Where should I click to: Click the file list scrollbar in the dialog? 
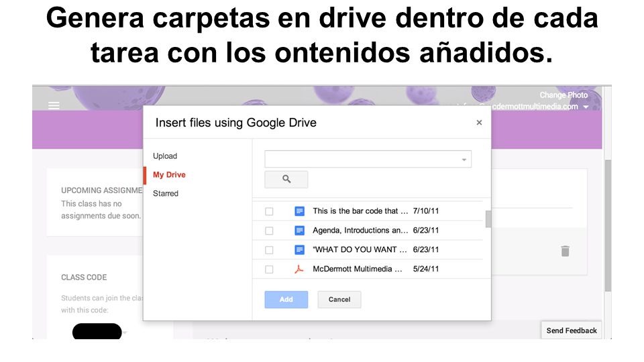(488, 219)
